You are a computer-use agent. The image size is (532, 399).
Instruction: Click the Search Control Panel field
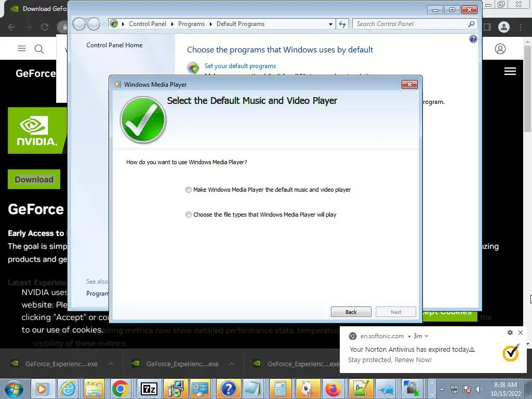[x=410, y=24]
